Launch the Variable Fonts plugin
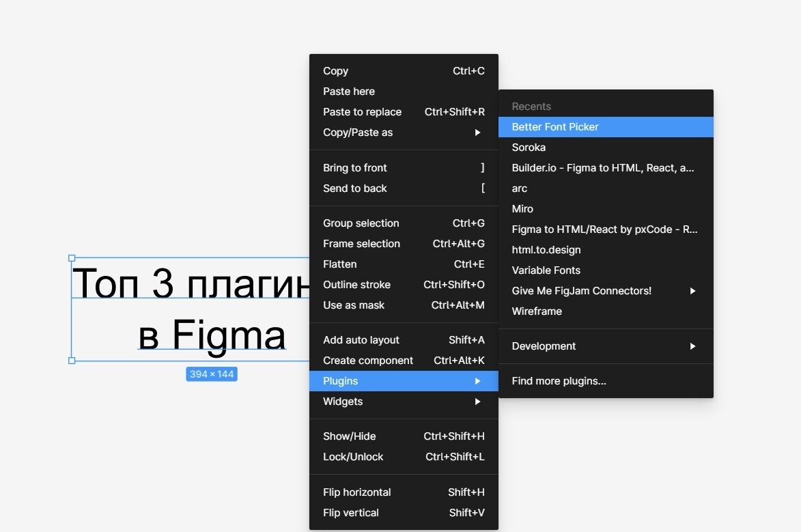Screen dimensions: 801x532 (x=606, y=270)
